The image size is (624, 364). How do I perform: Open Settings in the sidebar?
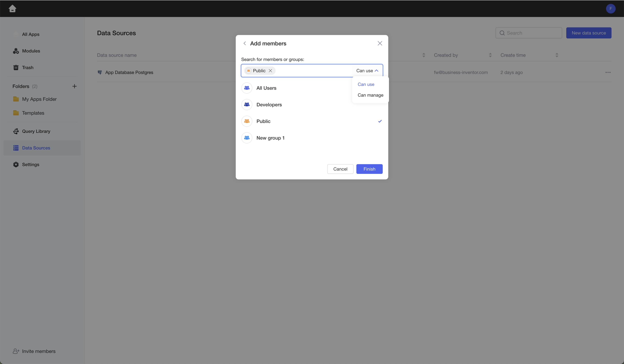click(x=31, y=165)
